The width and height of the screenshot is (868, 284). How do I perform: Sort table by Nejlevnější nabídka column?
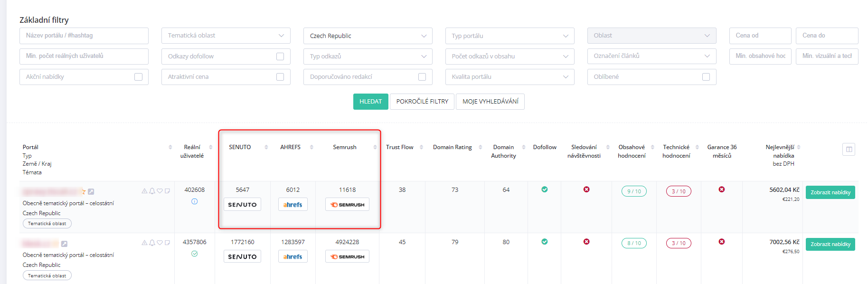point(799,147)
